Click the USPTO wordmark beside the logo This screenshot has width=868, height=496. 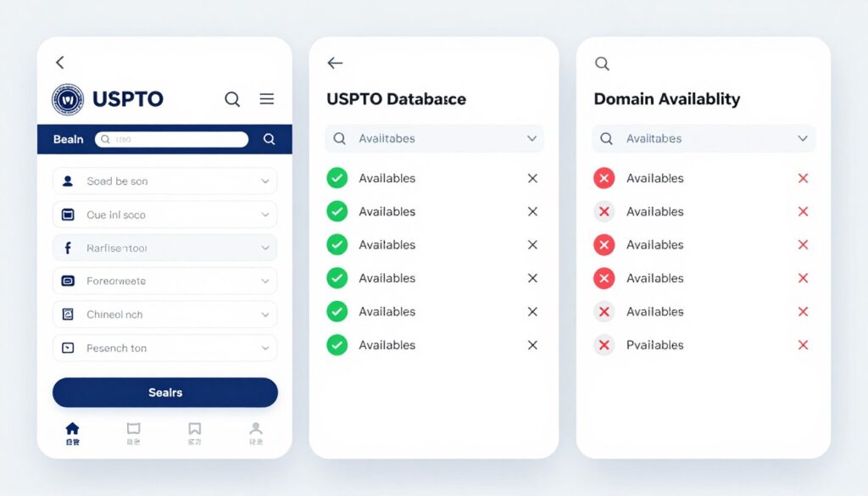click(128, 99)
